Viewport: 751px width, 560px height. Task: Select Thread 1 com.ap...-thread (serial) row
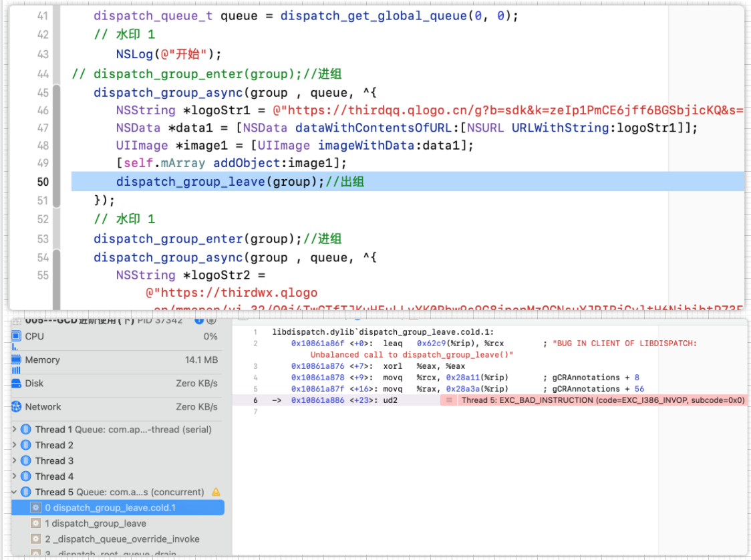118,429
